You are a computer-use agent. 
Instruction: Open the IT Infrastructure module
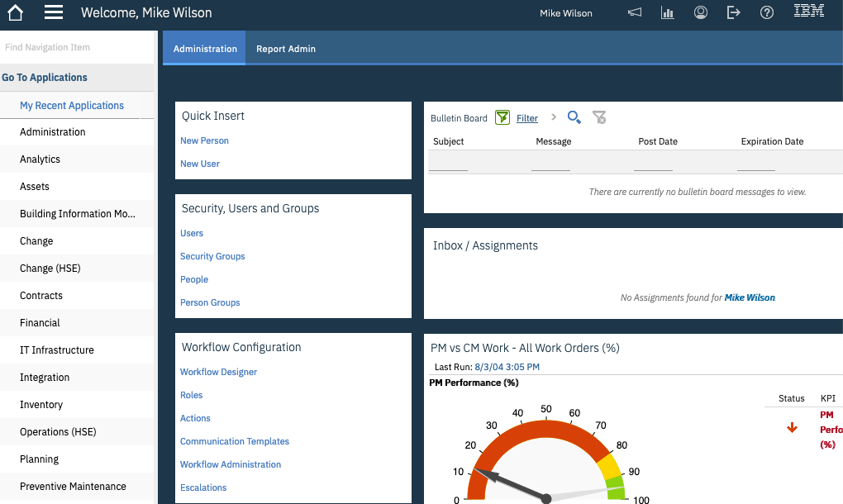point(77,349)
